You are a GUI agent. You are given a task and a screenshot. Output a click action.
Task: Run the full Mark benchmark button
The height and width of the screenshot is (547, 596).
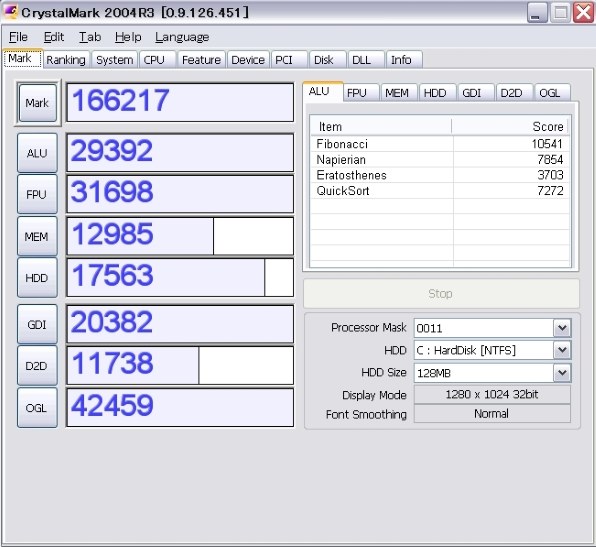[37, 103]
